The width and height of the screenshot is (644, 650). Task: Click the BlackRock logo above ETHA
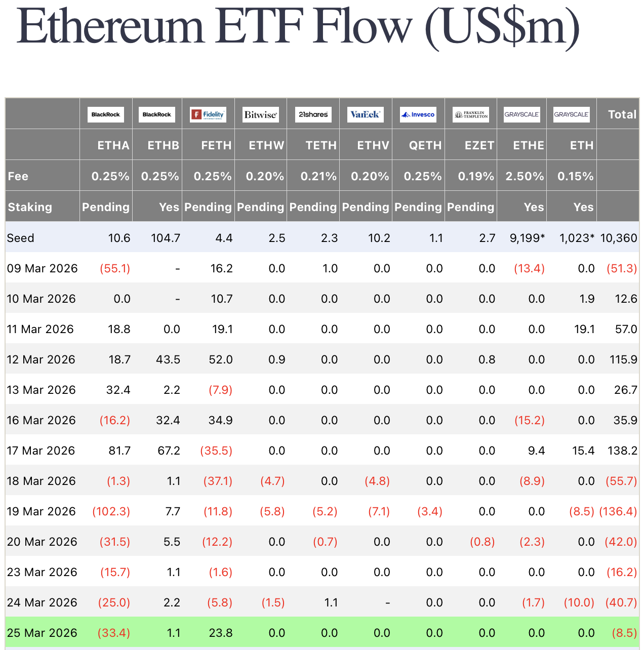(x=106, y=114)
